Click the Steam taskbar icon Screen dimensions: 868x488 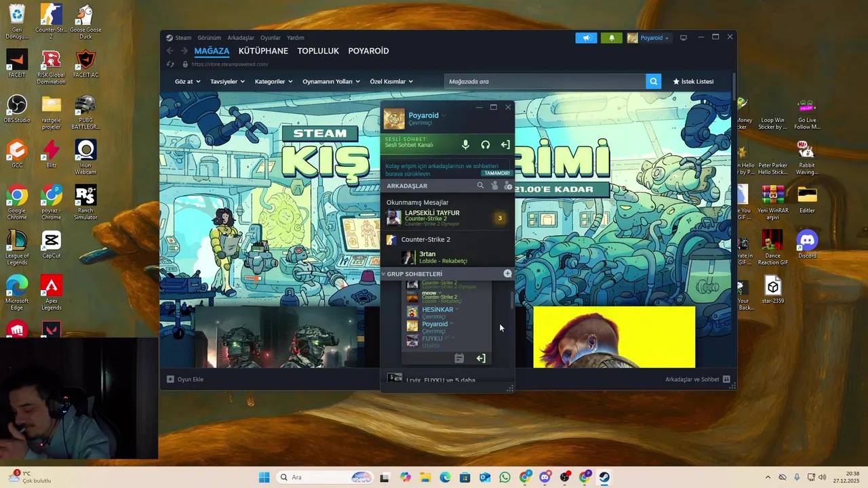pyautogui.click(x=604, y=477)
